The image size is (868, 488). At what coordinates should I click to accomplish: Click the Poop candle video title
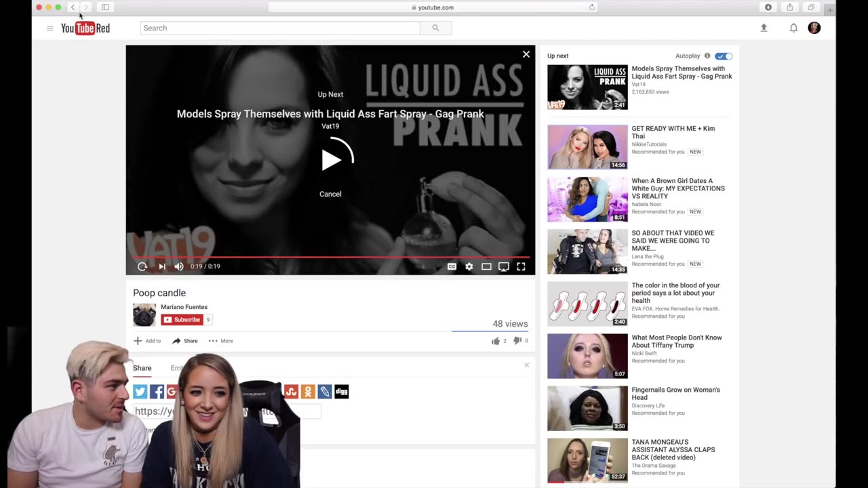[x=159, y=293]
